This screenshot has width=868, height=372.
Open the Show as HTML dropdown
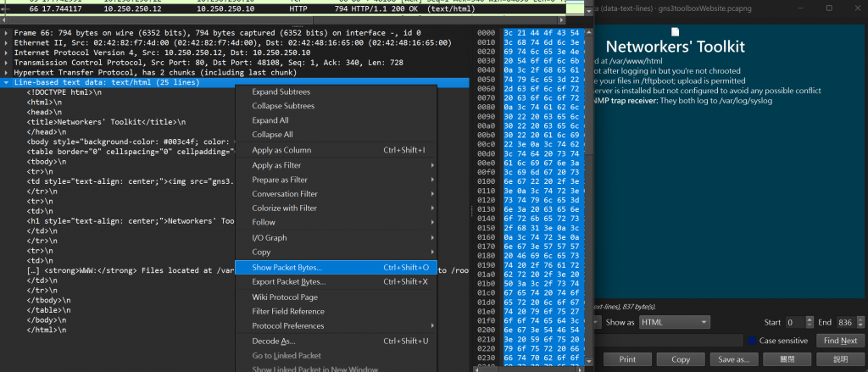tap(674, 322)
